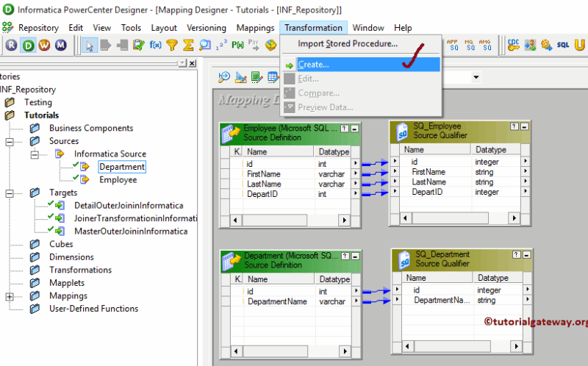Select User-Defined Functions node
Viewport: 588px width, 366px height.
tap(94, 309)
